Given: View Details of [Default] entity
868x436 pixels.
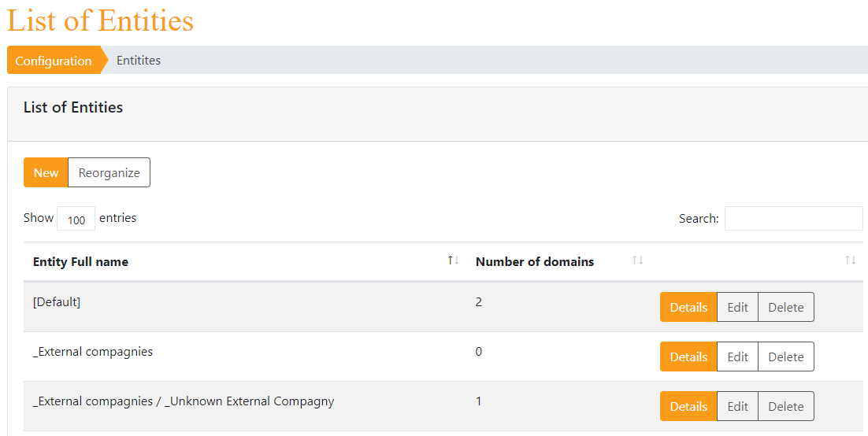Looking at the screenshot, I should 688,307.
